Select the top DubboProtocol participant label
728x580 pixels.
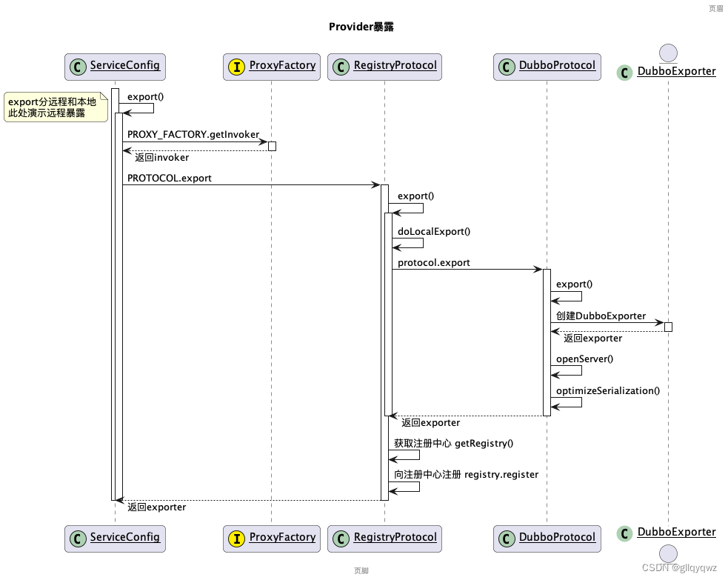click(x=557, y=65)
